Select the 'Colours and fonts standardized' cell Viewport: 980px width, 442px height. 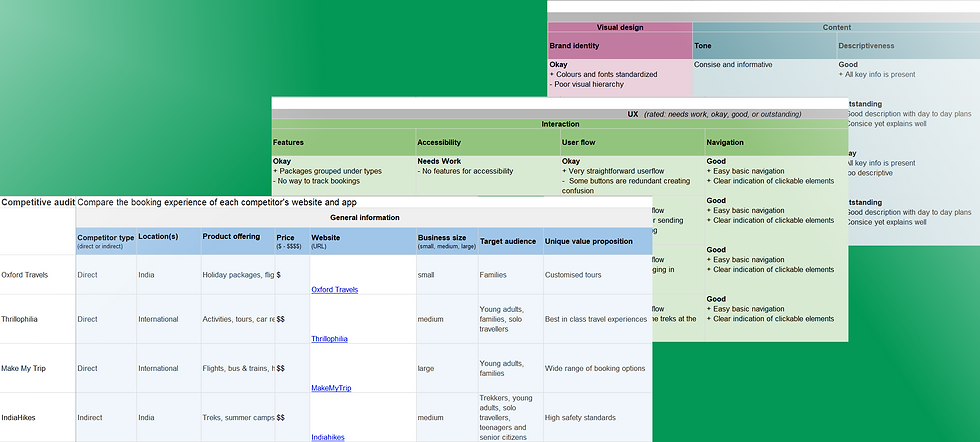pyautogui.click(x=620, y=78)
